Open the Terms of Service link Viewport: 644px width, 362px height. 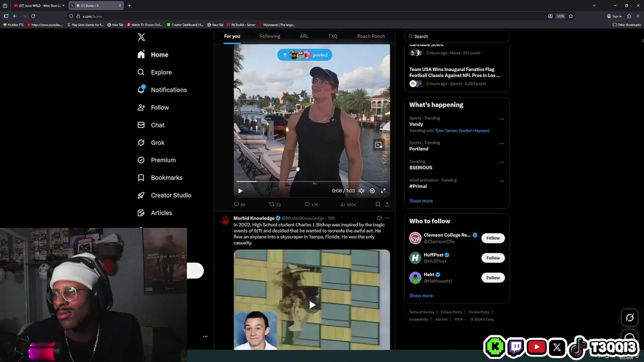[422, 312]
